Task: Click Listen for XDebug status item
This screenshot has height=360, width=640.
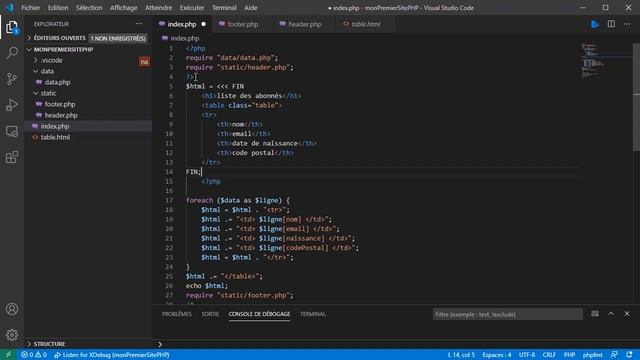Action: 111,355
